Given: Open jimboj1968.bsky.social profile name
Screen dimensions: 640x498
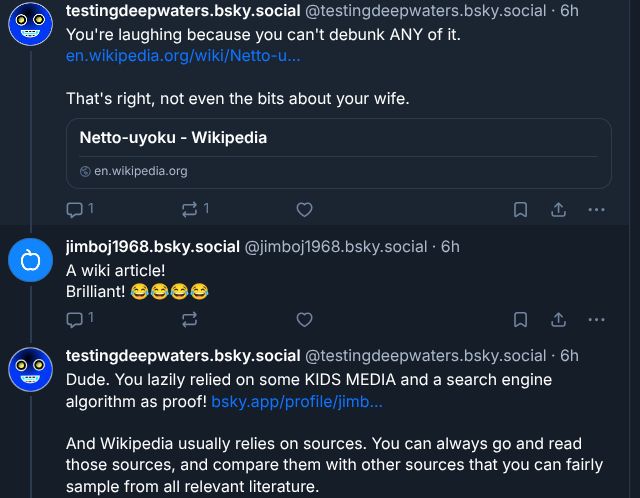Looking at the screenshot, I should pos(153,246).
